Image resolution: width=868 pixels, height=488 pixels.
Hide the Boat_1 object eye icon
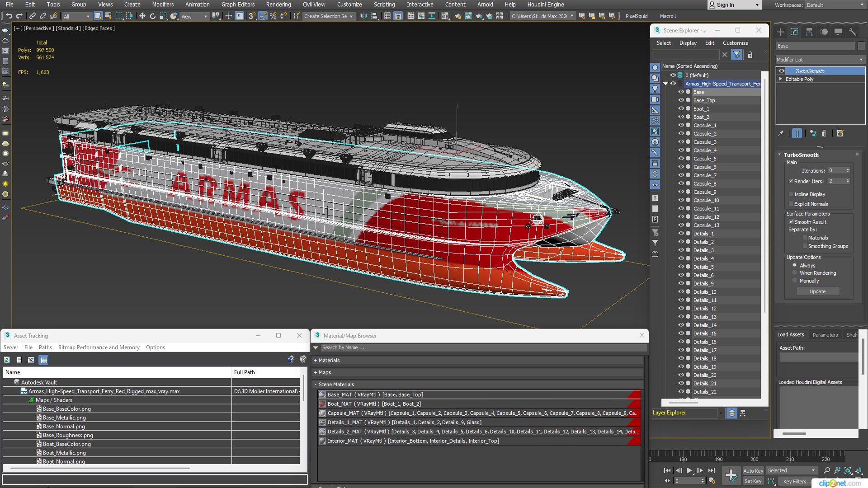point(681,108)
